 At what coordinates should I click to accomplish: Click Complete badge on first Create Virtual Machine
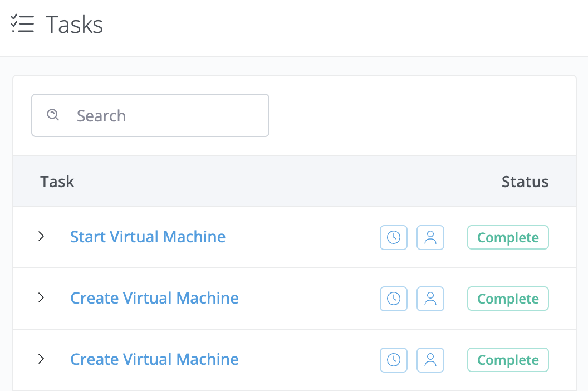tap(508, 299)
